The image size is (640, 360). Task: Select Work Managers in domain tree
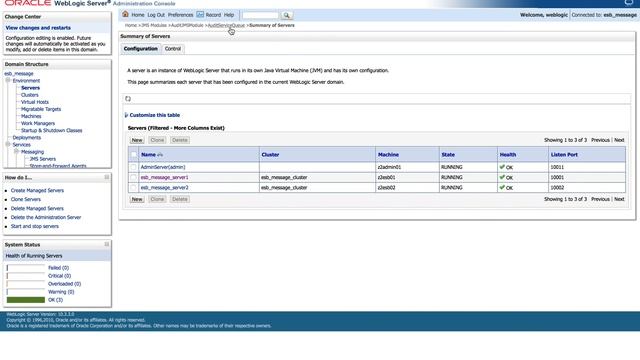click(38, 123)
